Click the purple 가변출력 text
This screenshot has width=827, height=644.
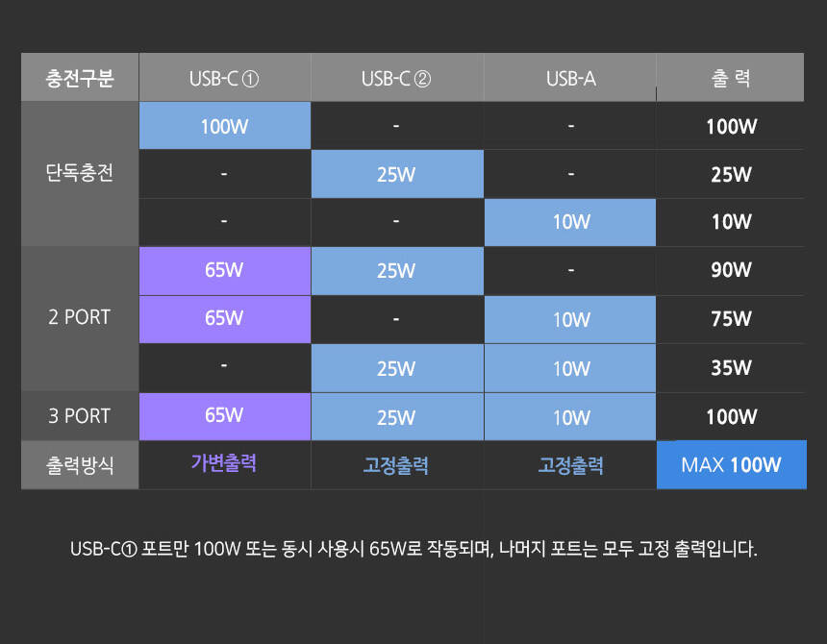[224, 463]
